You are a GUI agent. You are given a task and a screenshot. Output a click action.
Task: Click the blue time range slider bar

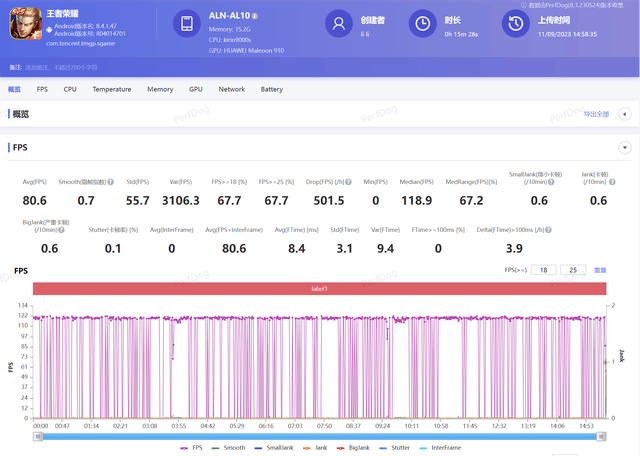(x=320, y=437)
